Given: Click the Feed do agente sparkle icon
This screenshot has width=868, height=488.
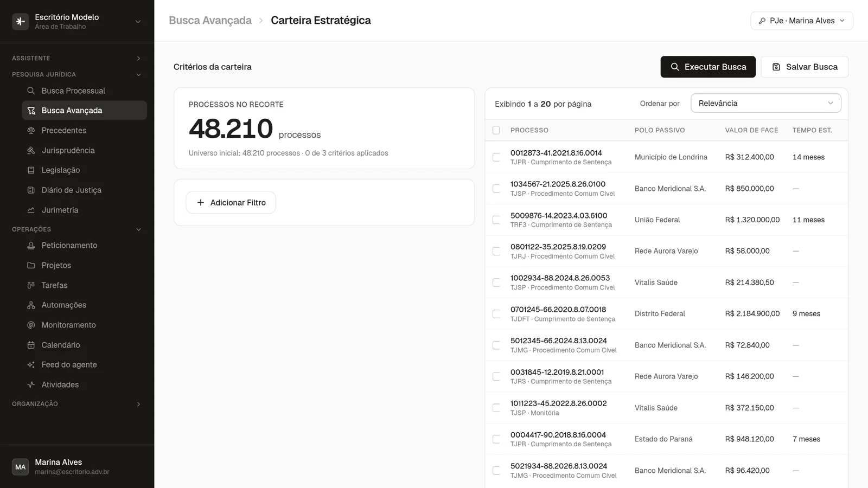Looking at the screenshot, I should (31, 365).
